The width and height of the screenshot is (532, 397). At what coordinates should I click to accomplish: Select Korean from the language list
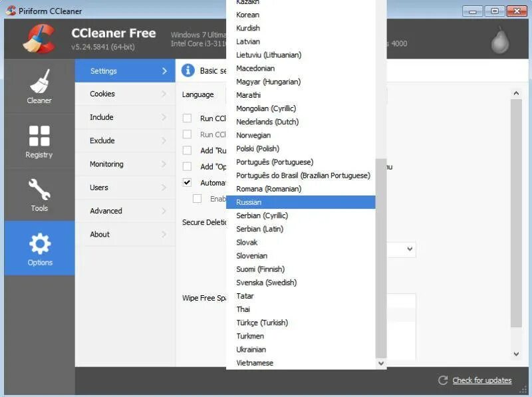click(x=301, y=15)
